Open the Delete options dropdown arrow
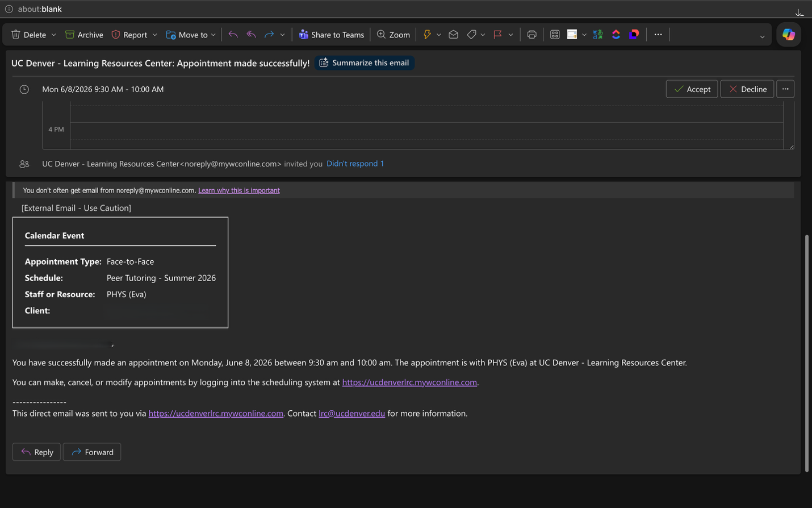Screen dimensions: 812x508 54,35
